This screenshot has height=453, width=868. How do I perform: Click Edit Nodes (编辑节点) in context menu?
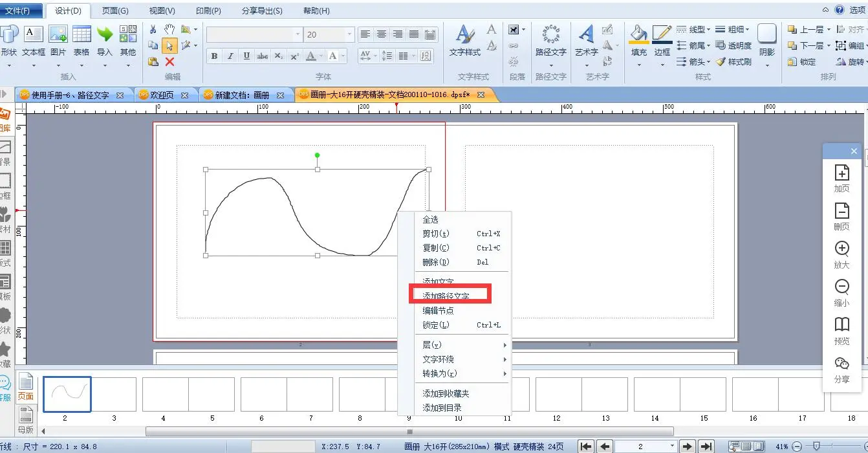tap(438, 311)
